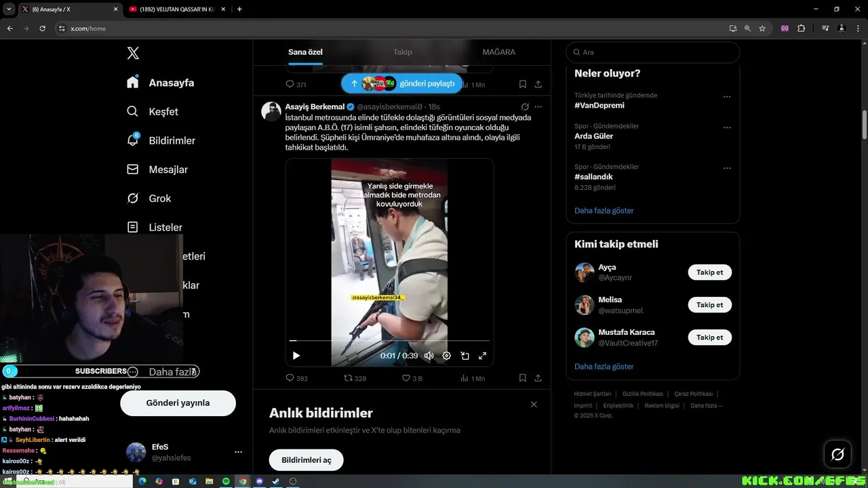Open the more options on Asayiş Berkemal post
The height and width of the screenshot is (488, 868).
pos(538,106)
